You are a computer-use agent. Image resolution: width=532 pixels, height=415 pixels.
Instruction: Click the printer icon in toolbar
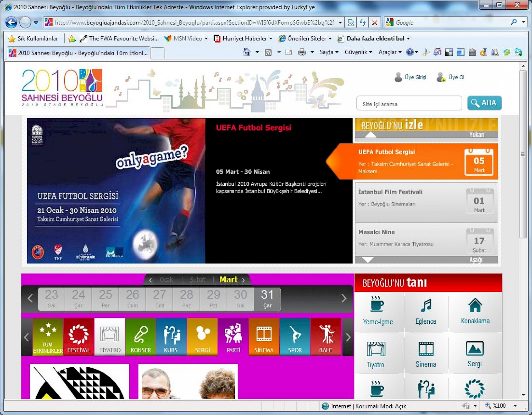pos(302,52)
